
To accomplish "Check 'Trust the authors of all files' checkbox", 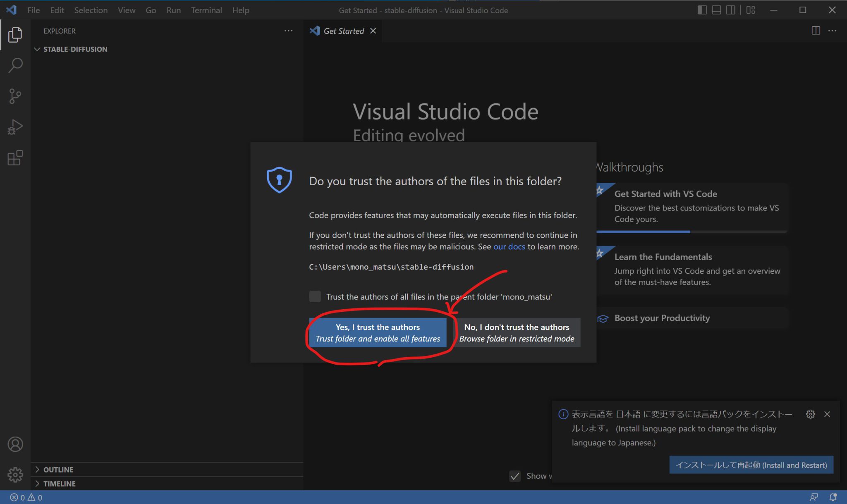I will [315, 296].
